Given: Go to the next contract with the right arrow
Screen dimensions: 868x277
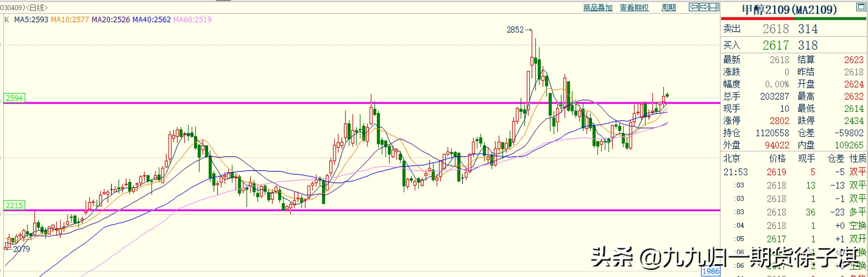Looking at the screenshot, I should coord(703,7).
